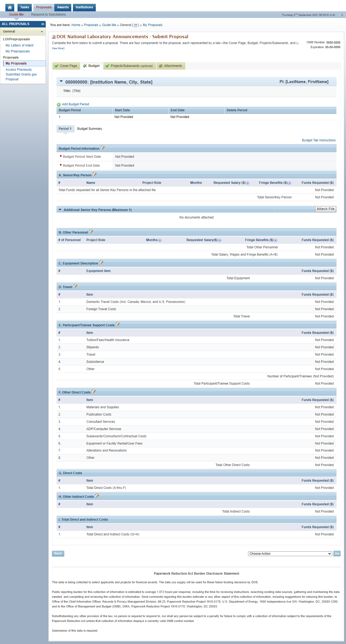Edit Participant/Trainee Support Costs section
This screenshot has width=346, height=644.
(118, 324)
